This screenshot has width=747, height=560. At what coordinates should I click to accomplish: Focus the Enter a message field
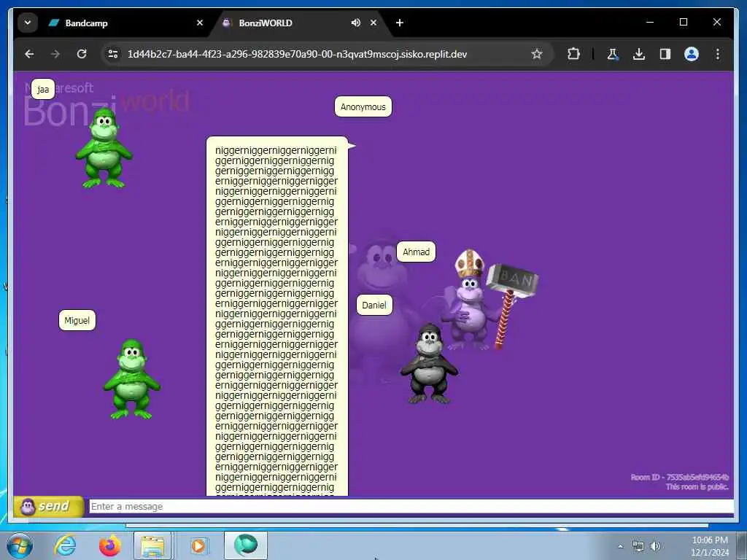(411, 506)
